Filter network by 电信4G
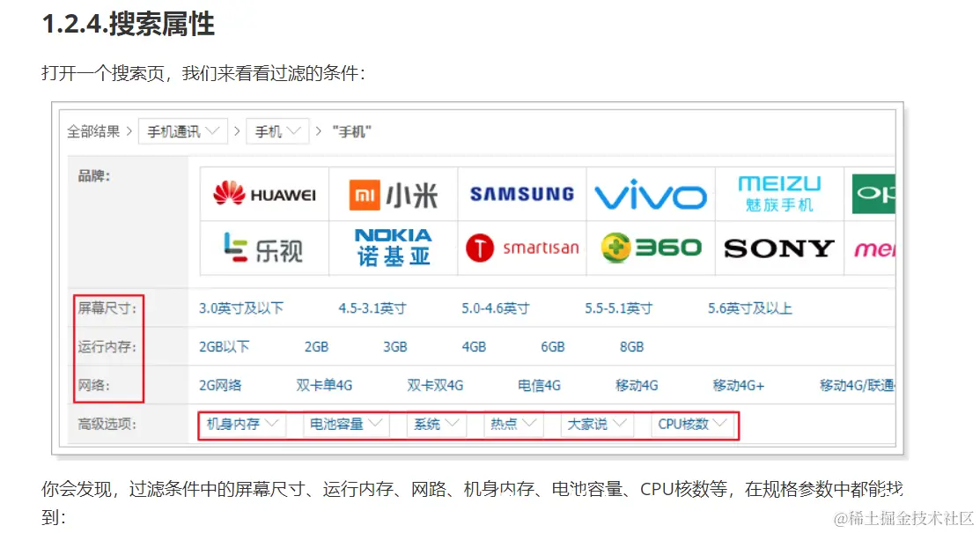 point(539,385)
